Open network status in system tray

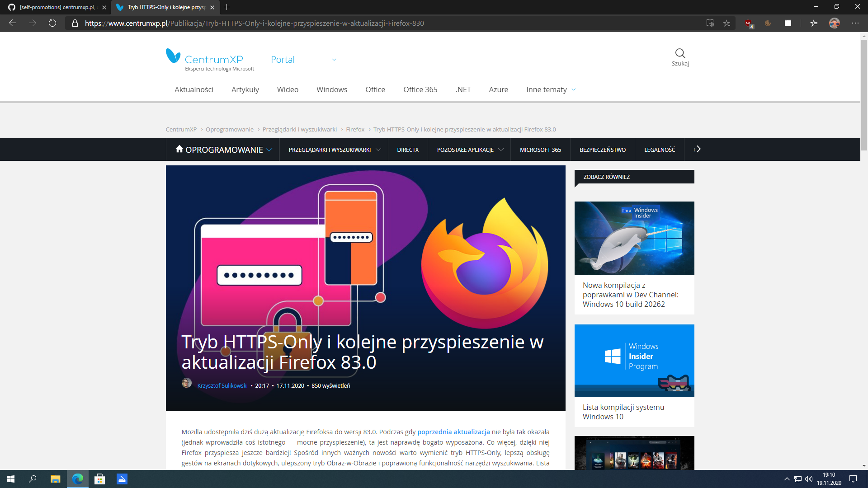[x=798, y=479]
